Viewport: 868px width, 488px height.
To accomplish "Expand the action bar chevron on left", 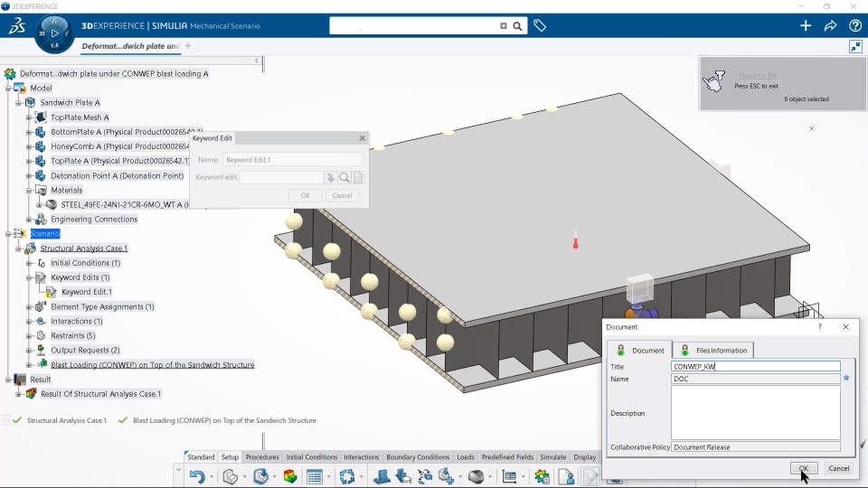I will tap(178, 470).
